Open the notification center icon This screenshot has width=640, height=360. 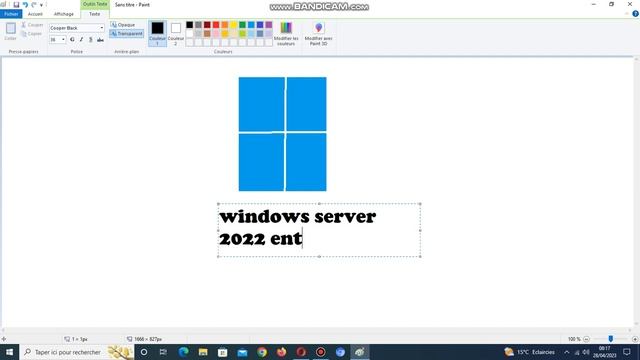tap(627, 352)
